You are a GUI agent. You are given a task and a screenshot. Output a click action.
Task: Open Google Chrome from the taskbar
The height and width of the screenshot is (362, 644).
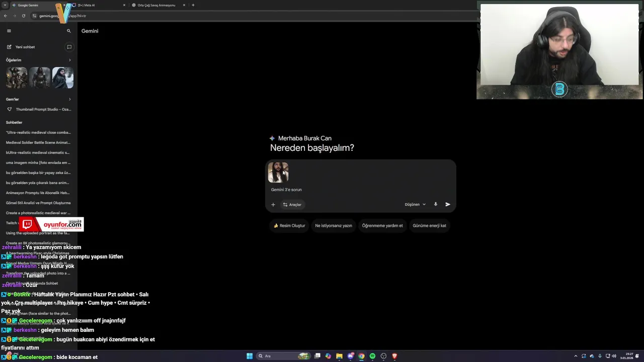pos(361,356)
